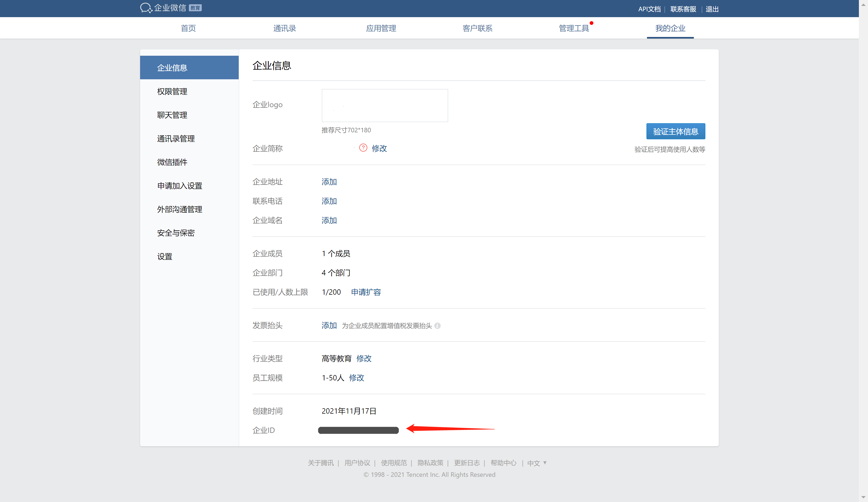Select 权限管理 in the sidebar
This screenshot has height=502, width=868.
172,92
